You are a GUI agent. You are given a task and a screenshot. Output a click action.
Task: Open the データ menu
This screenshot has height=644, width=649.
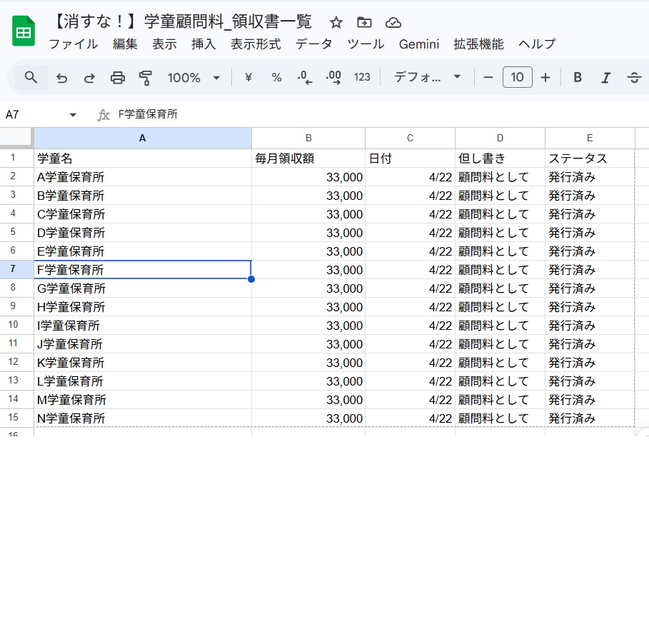click(313, 44)
